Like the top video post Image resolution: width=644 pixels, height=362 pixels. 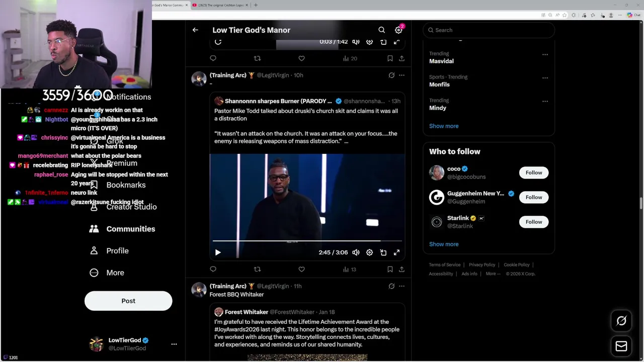[301, 58]
